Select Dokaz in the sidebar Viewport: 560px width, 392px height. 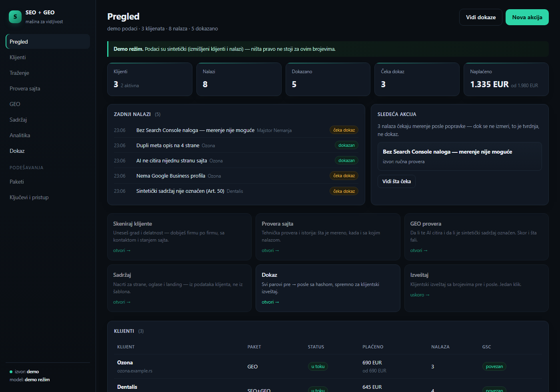48,151
